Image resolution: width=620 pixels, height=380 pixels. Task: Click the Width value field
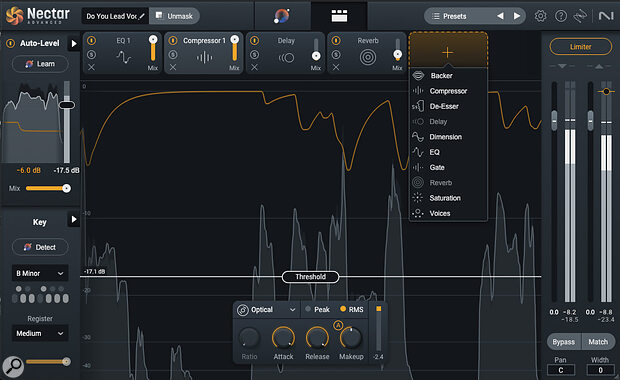tap(600, 370)
